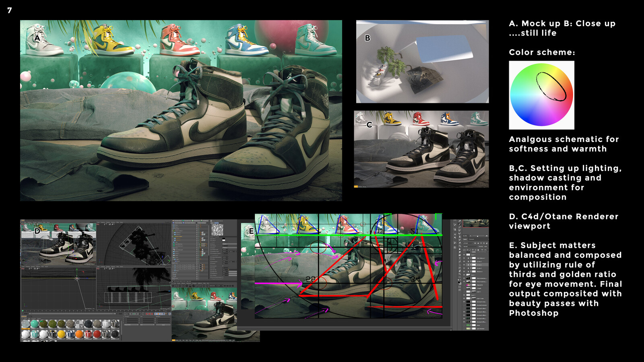Click the pixel layer filter icon in Layers panel
The image size is (644, 362).
(x=475, y=243)
